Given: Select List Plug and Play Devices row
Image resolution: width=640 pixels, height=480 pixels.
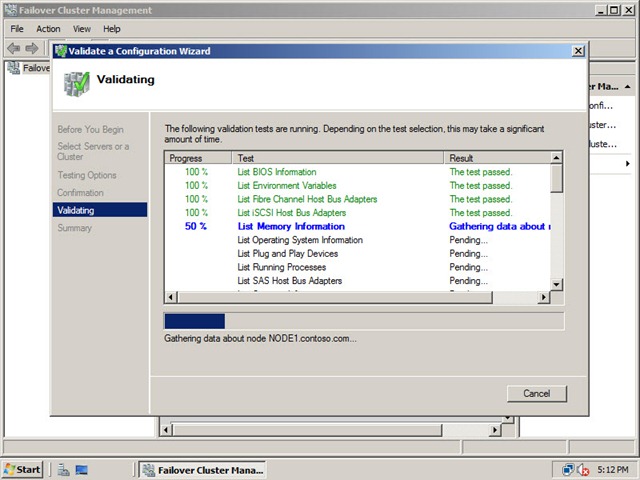Looking at the screenshot, I should coord(358,253).
